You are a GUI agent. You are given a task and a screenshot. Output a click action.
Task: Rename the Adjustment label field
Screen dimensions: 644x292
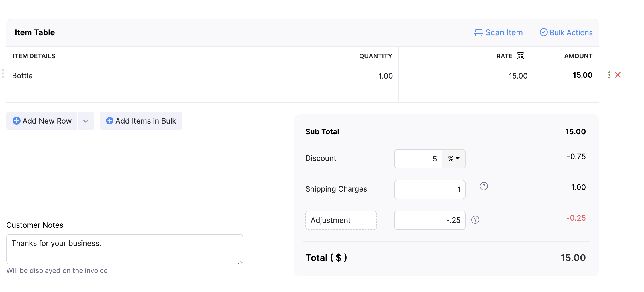341,220
